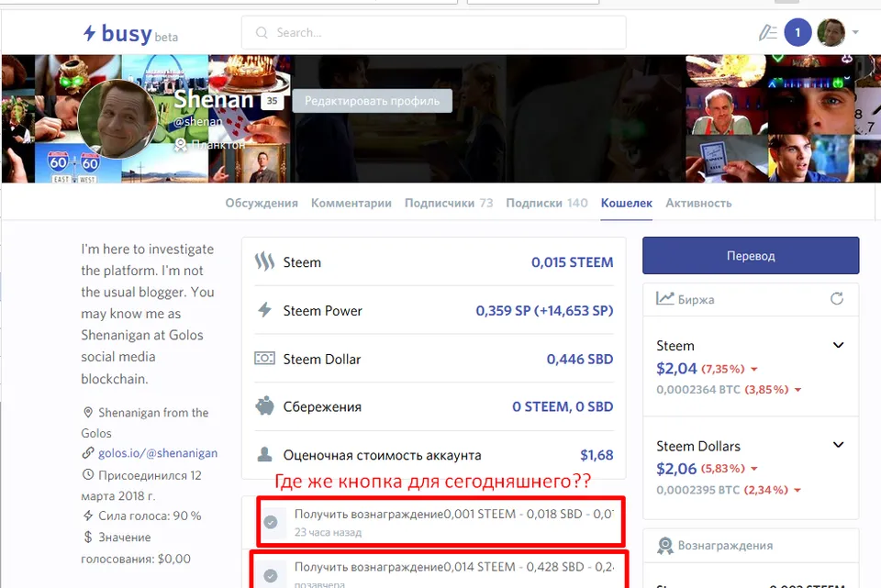Select the Кошелек tab
This screenshot has height=588, width=881.
627,204
